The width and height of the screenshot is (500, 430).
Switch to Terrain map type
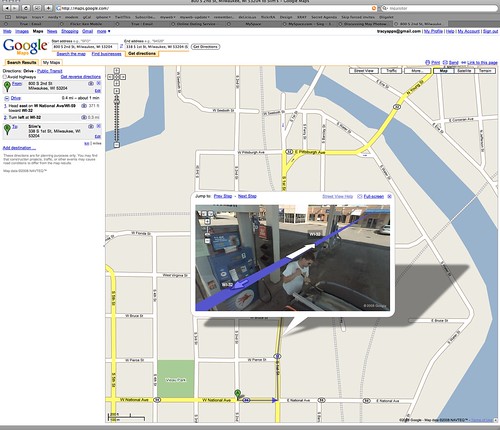point(485,71)
